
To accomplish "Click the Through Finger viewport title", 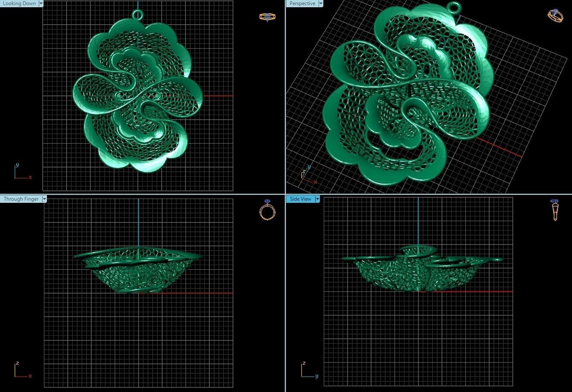I will click(21, 199).
